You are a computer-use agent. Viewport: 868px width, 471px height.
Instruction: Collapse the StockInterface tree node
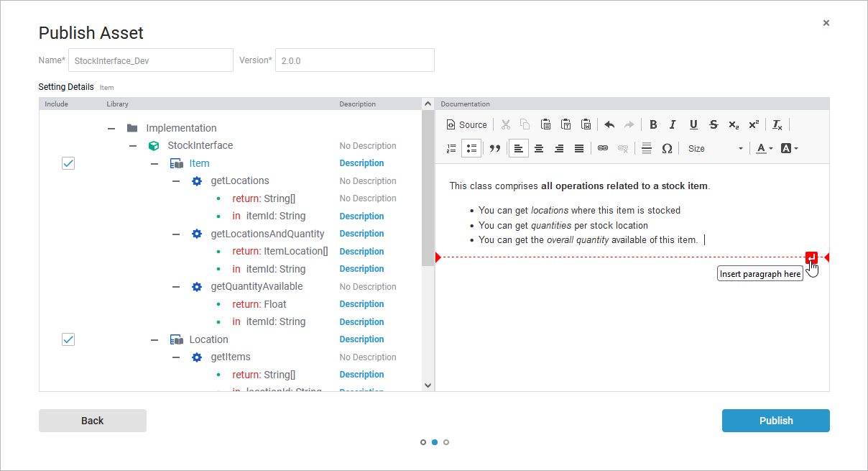click(133, 146)
